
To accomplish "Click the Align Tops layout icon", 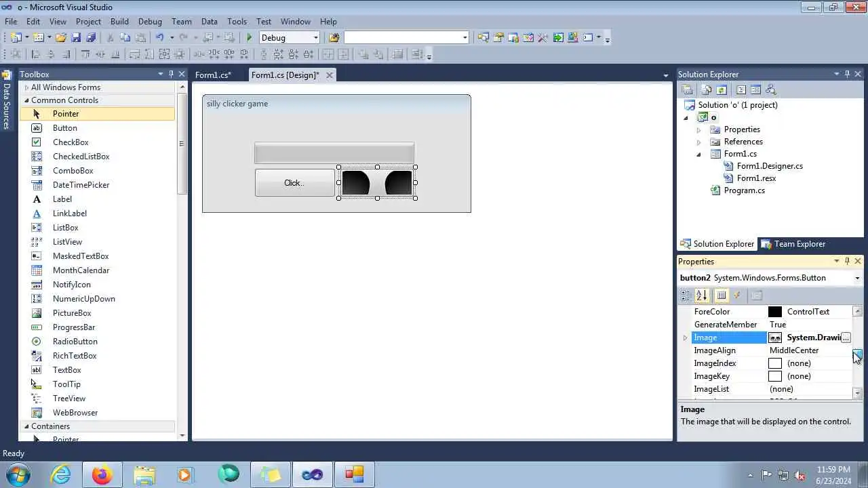I will 85,55.
